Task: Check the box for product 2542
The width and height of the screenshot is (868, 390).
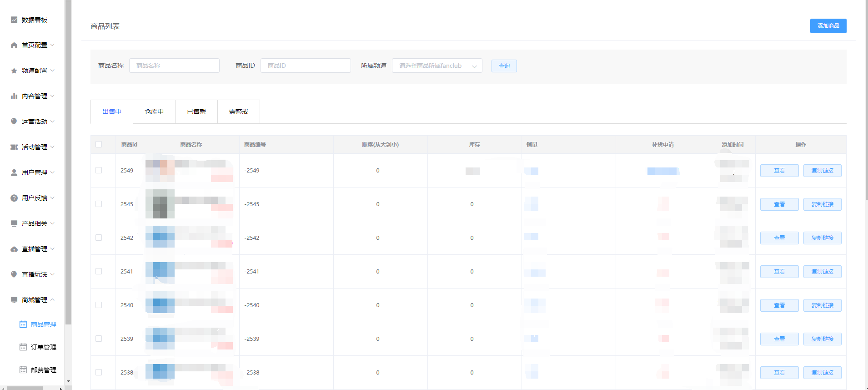Action: (99, 238)
